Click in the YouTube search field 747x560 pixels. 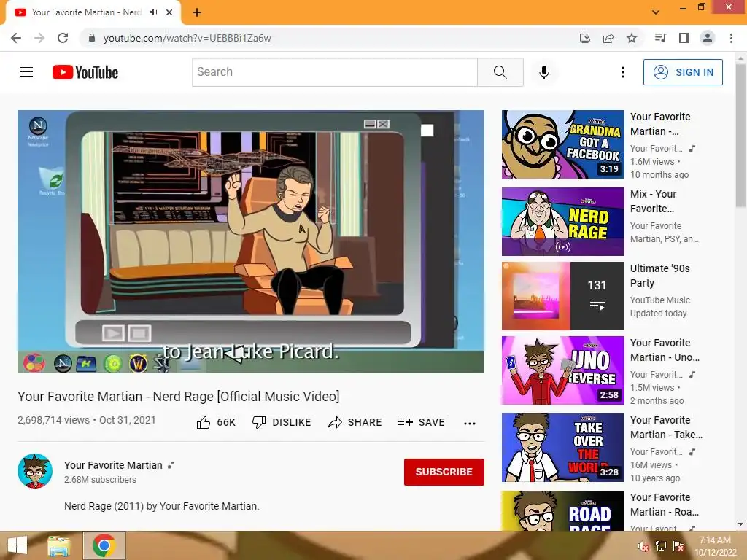[335, 72]
